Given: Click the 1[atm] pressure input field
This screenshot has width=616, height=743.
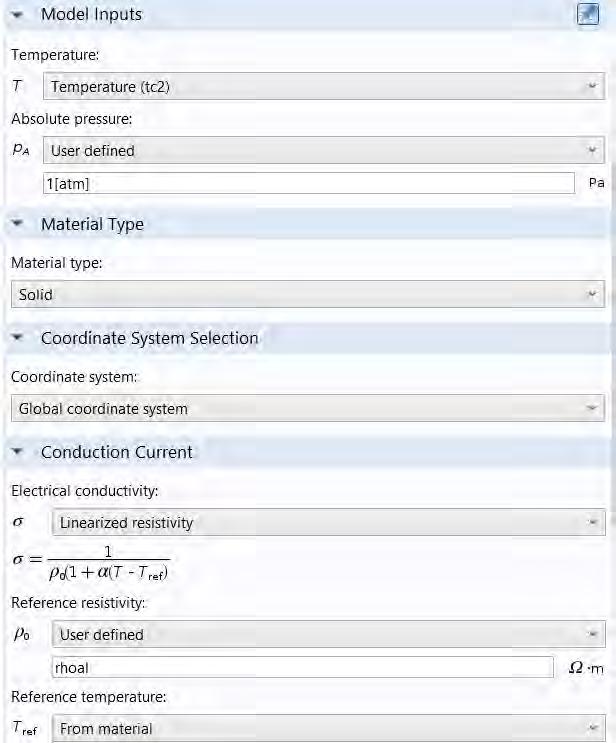Looking at the screenshot, I should pyautogui.click(x=308, y=183).
